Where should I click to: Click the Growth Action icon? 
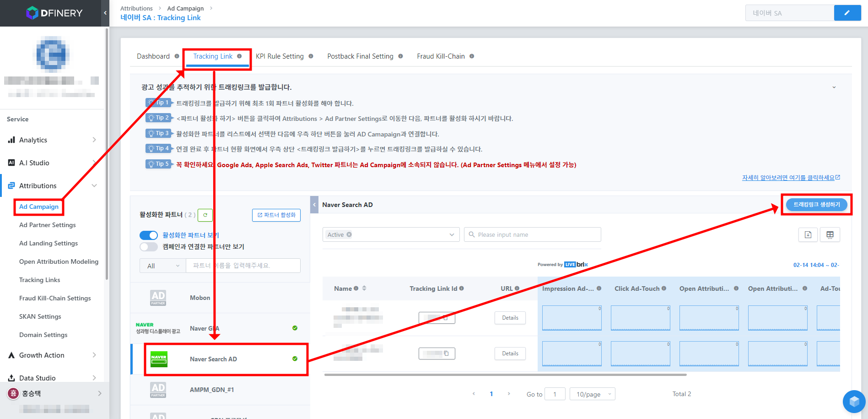11,355
